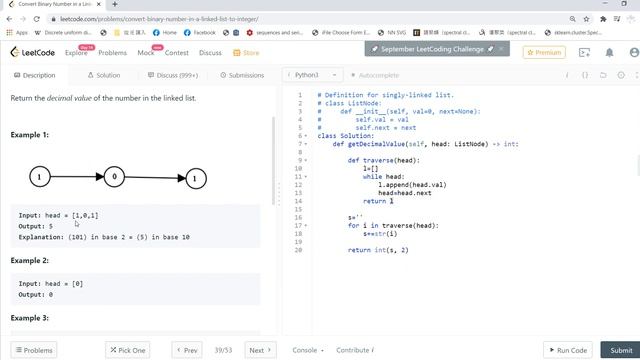The height and width of the screenshot is (360, 640).
Task: Fold code at line 6 arrow
Action: tap(306, 136)
